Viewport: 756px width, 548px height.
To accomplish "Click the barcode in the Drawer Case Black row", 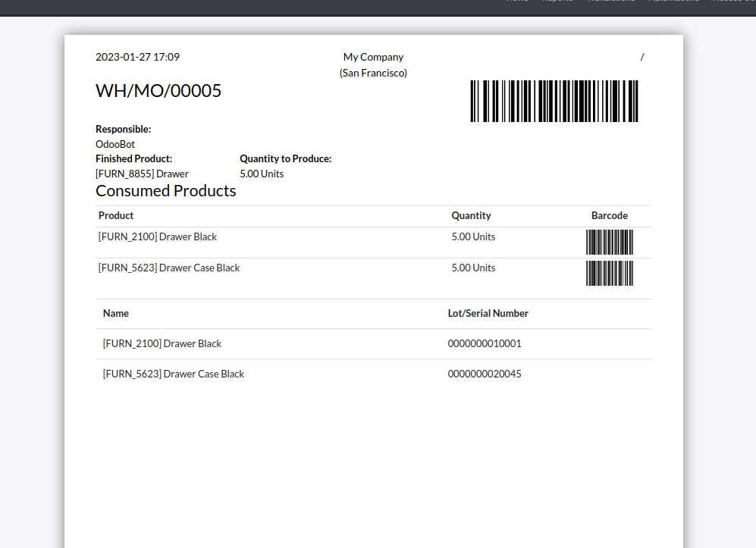I will pyautogui.click(x=610, y=274).
